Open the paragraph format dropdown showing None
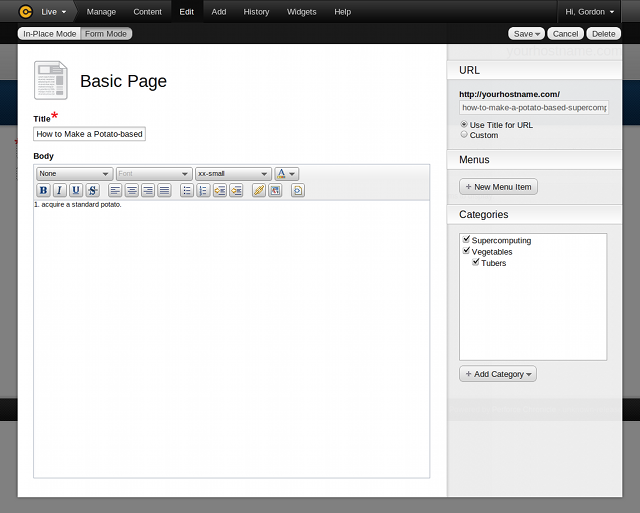 (x=74, y=173)
